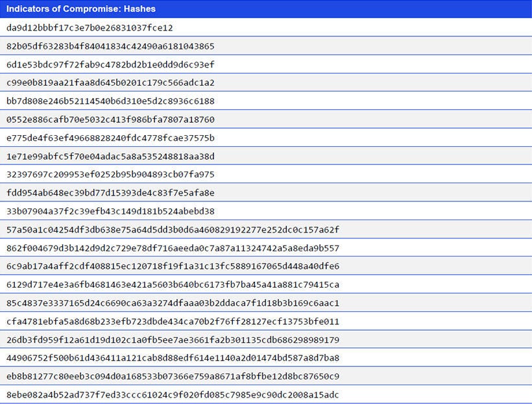Select hash starting with 6129d717e4e3a6fb

173,284
